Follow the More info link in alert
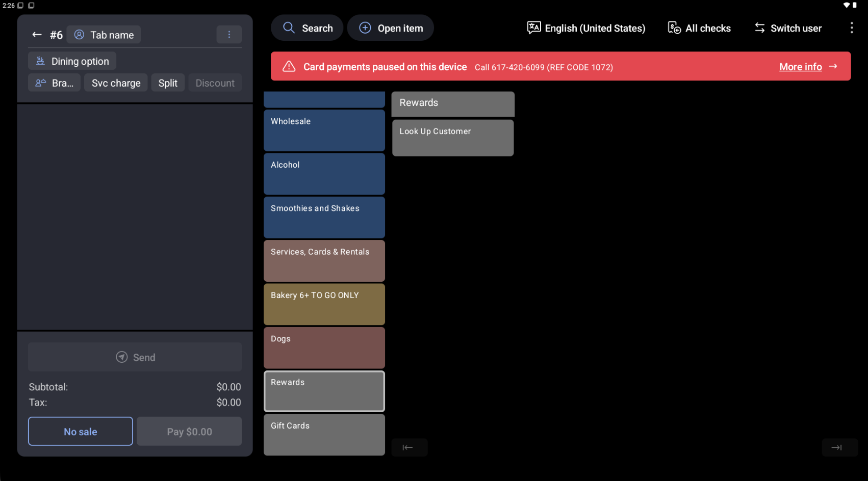Screen dimensions: 868x481 point(800,67)
